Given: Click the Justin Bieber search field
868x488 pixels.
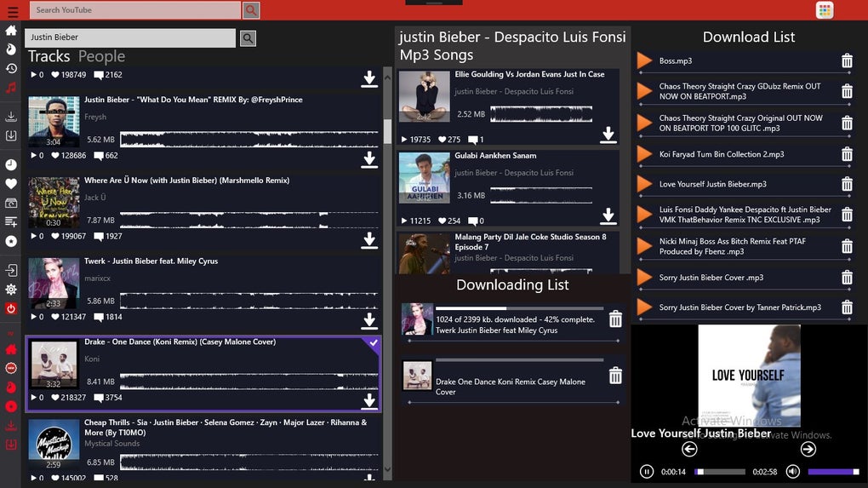Looking at the screenshot, I should [130, 37].
